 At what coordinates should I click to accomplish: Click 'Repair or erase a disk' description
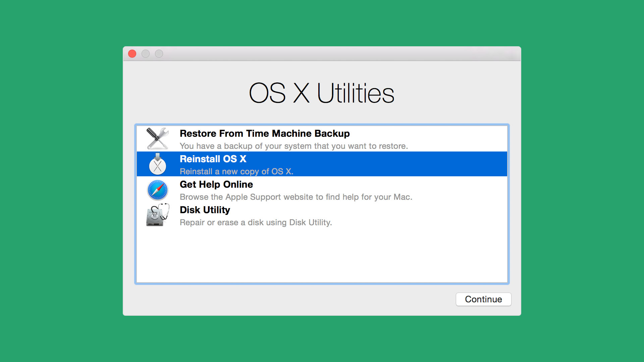coord(256,223)
